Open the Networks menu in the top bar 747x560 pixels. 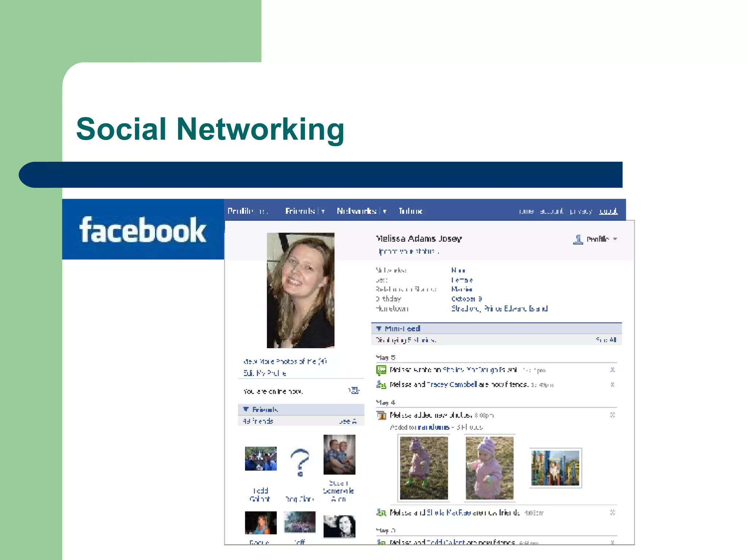tap(356, 211)
